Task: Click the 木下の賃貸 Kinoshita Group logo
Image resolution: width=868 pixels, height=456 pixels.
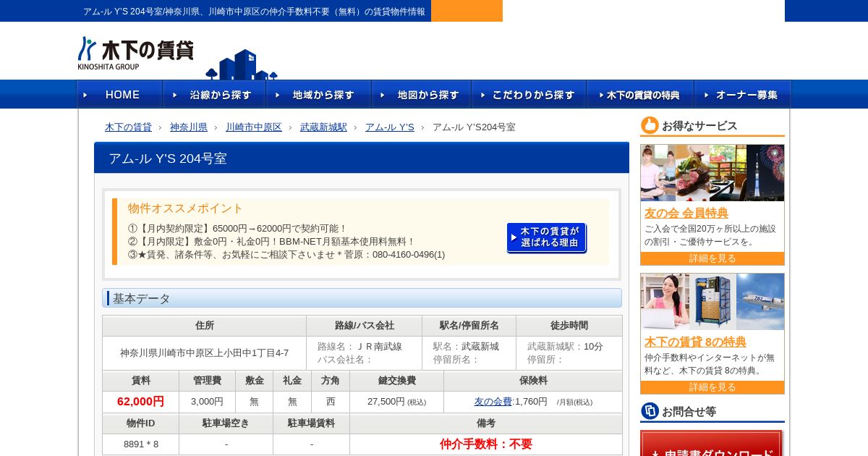Action: tap(135, 53)
